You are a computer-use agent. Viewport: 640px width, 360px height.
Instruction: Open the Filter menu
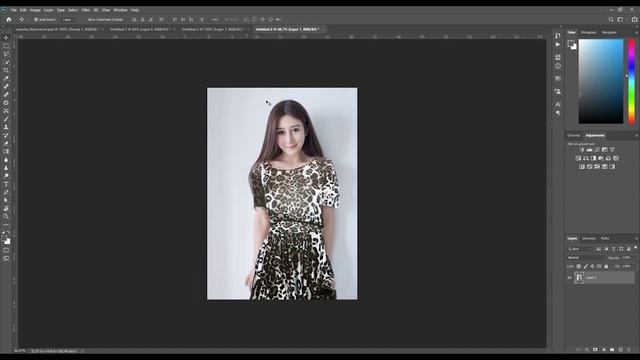86,10
